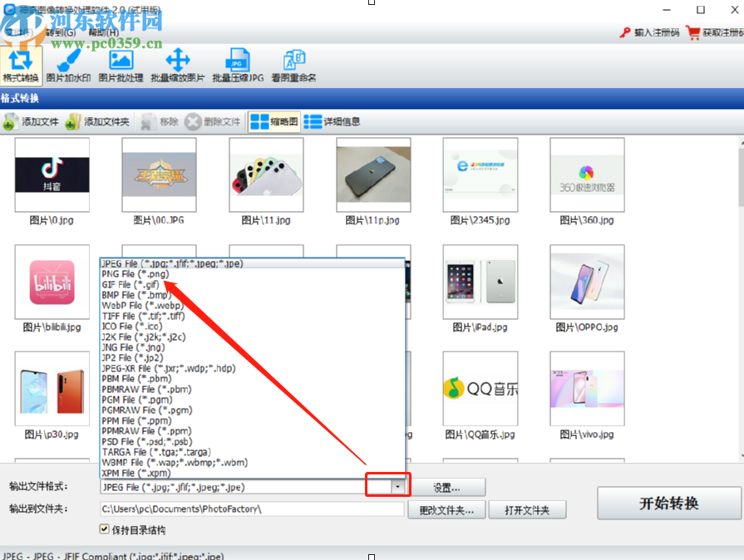Select J2K File (*.j2k;*.j2c) entry
This screenshot has width=744, height=560.
[x=253, y=336]
